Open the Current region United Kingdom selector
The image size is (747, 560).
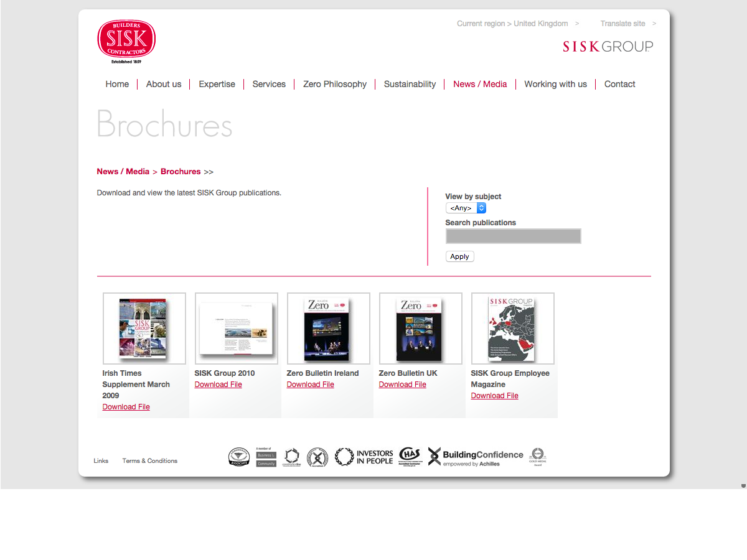point(518,24)
